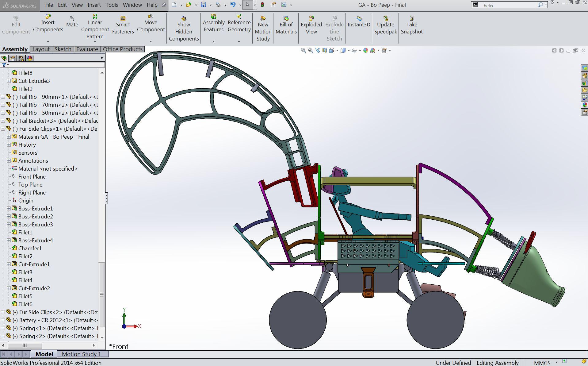Viewport: 588px width, 366px height.
Task: Click the MMGS unit system status
Action: pos(542,363)
